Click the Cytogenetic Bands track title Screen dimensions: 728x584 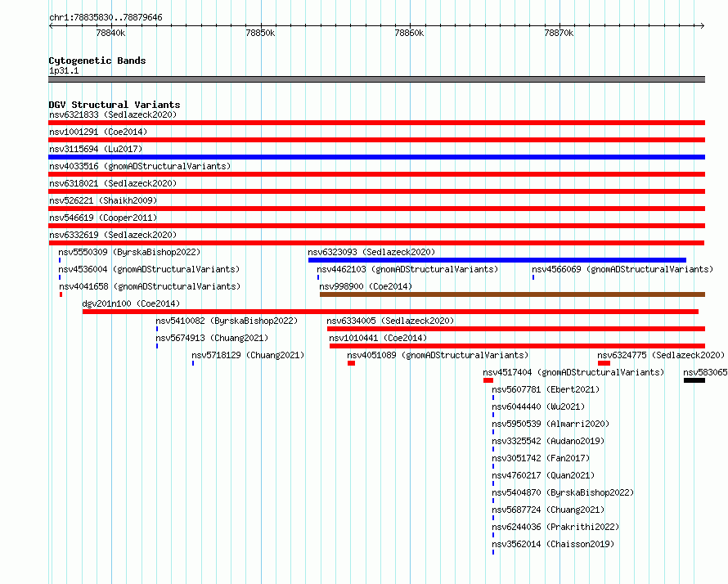point(97,61)
